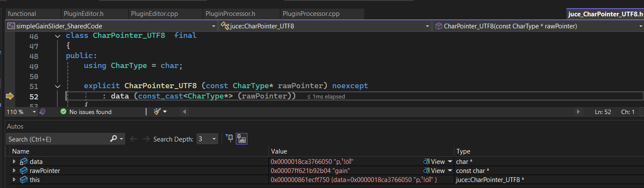Click the search magnifier icon in Autos
644x188 pixels.
(x=113, y=139)
